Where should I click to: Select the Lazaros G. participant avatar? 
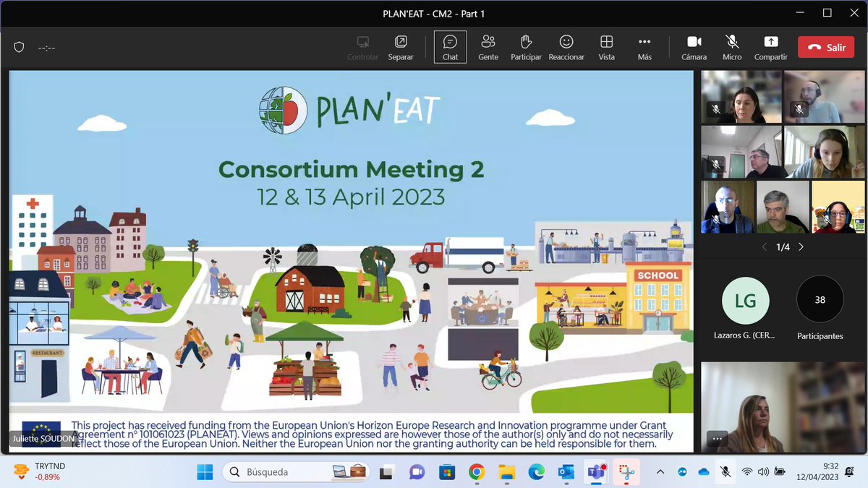746,299
